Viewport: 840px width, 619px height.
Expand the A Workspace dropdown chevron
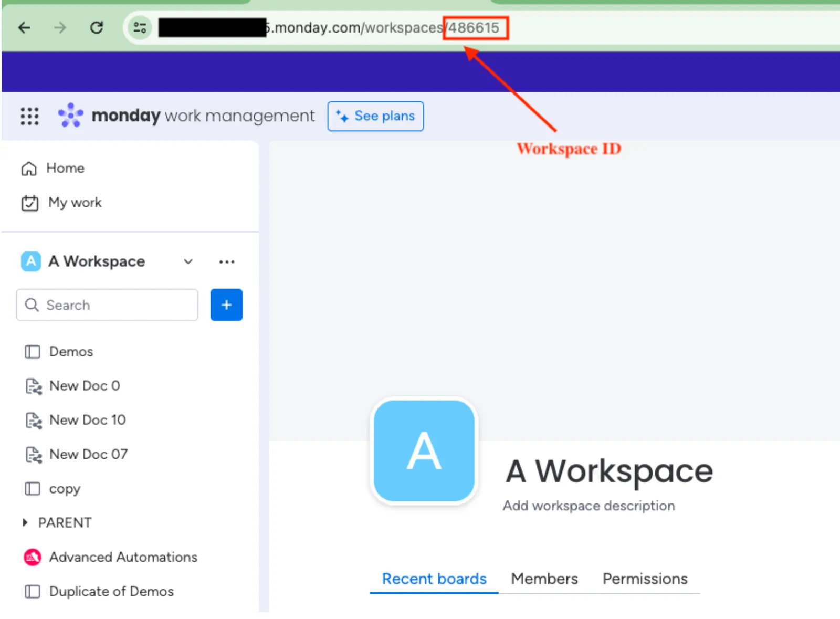click(188, 261)
